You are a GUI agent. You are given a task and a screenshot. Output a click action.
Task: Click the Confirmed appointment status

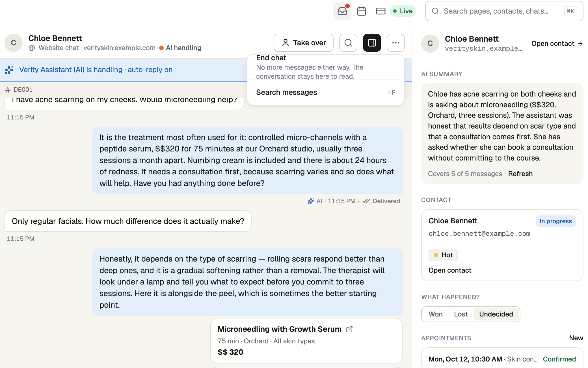(559, 359)
